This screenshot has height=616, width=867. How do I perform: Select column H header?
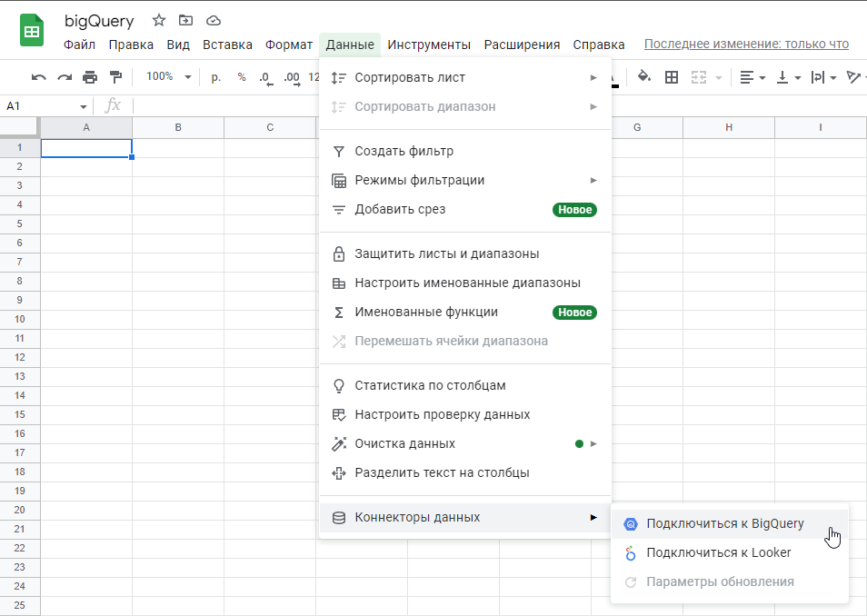[729, 128]
